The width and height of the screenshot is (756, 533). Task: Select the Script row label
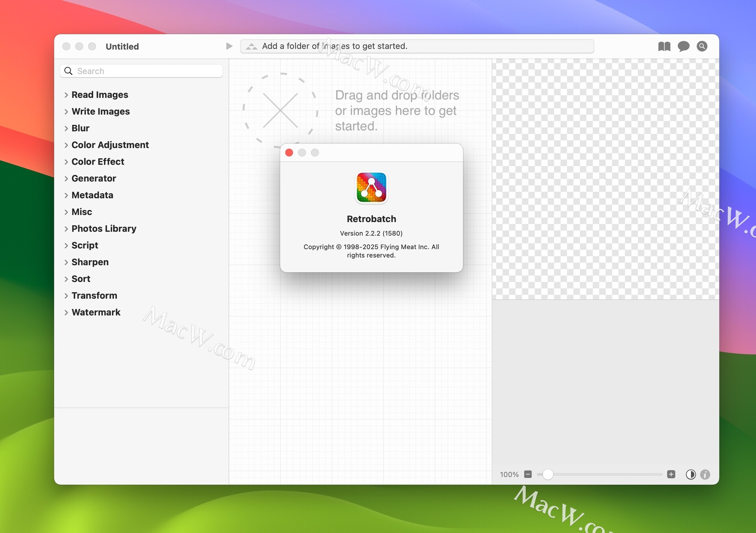tap(85, 245)
